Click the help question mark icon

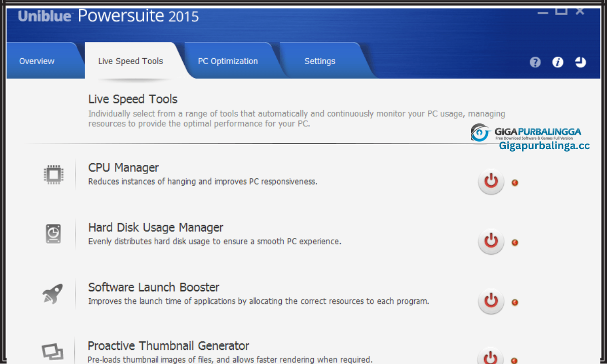[x=535, y=62]
